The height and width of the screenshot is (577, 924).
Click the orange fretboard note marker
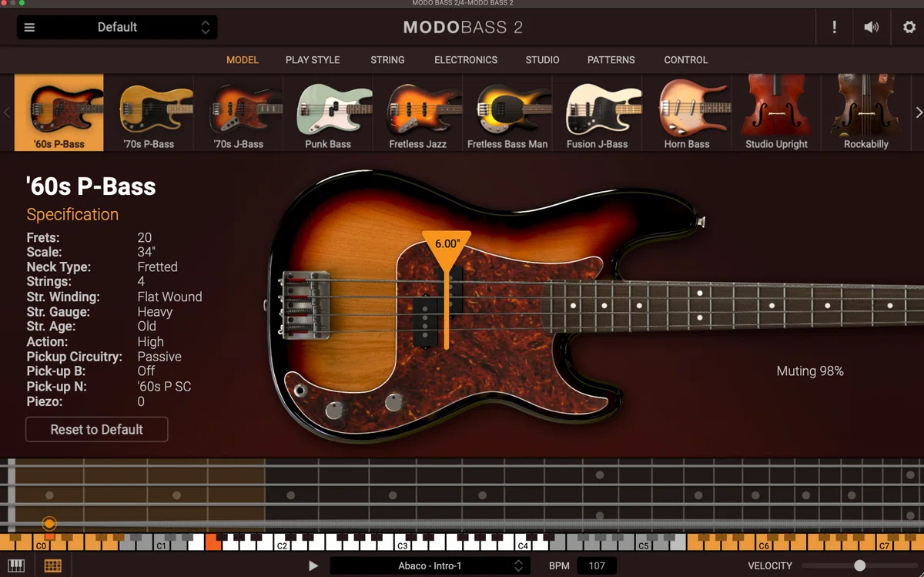point(49,524)
